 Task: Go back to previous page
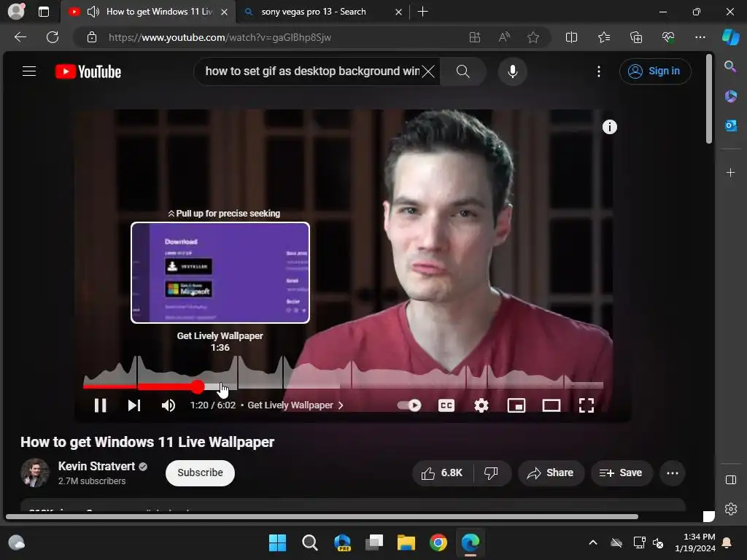20,37
